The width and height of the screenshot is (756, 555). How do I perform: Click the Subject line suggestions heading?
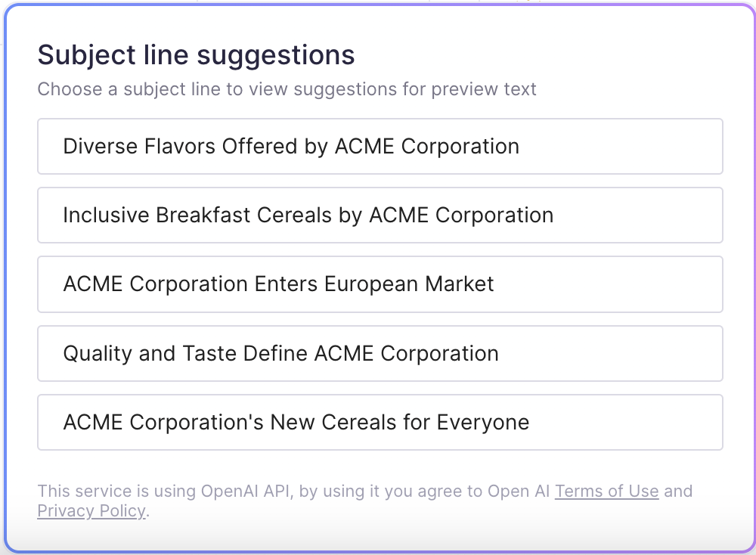click(x=196, y=54)
